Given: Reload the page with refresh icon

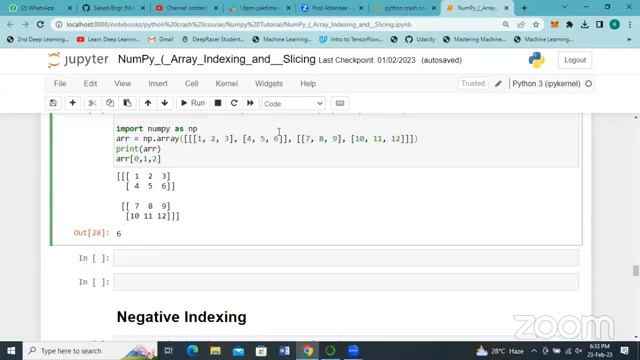Looking at the screenshot, I should click(x=40, y=24).
